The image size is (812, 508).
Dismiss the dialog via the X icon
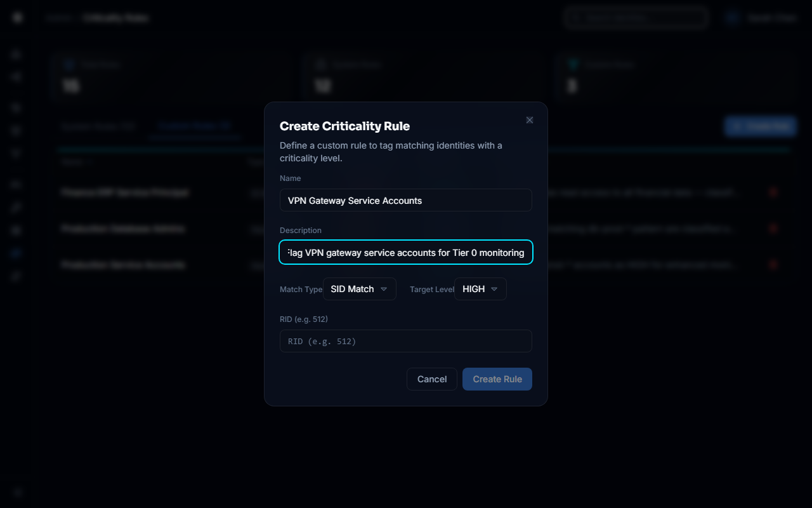coord(530,120)
